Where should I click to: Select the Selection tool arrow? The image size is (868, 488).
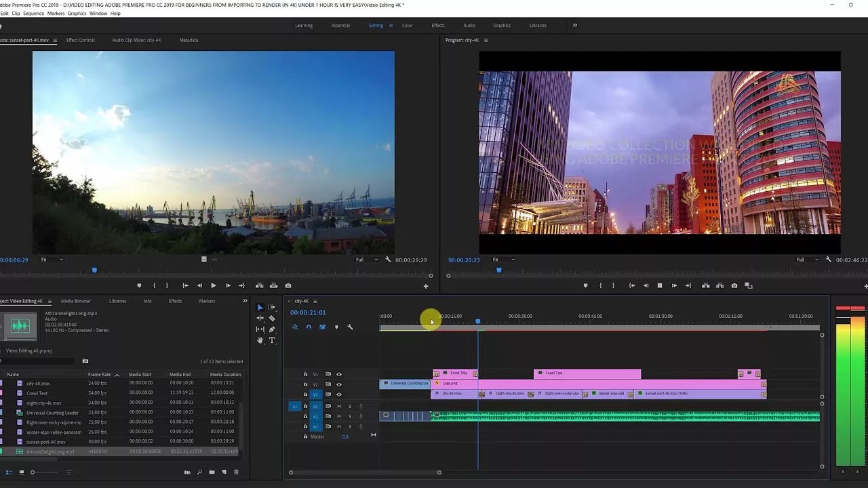click(x=260, y=308)
